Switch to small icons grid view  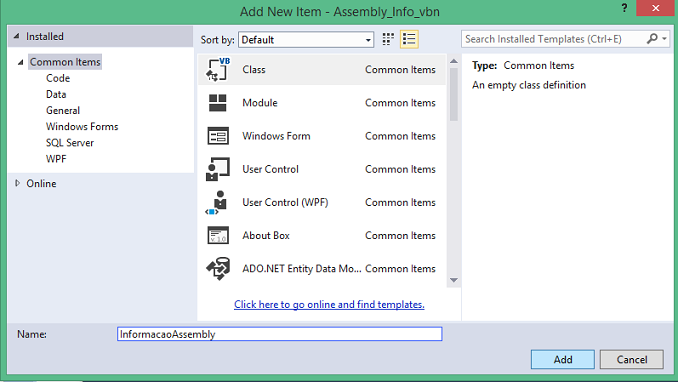388,39
